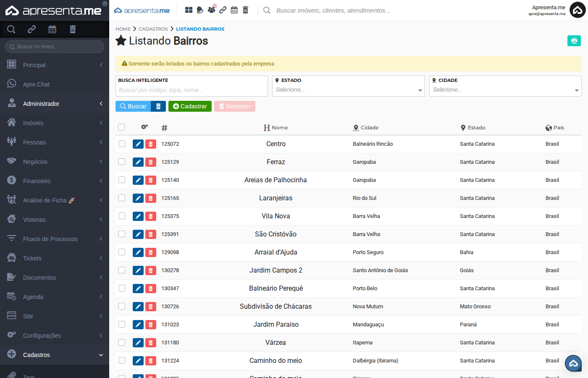Open the Cidade dropdown
The height and width of the screenshot is (378, 588).
click(505, 90)
